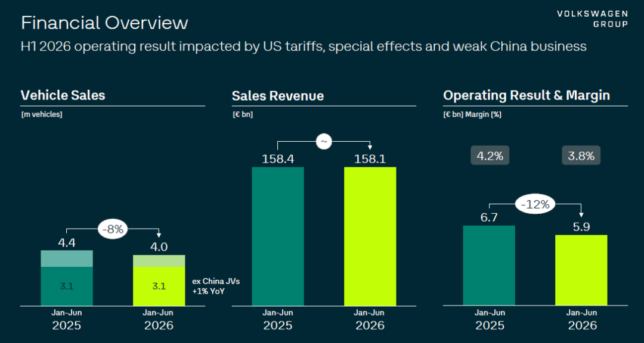Screen dimensions: 644x343
Task: Click the [m vehicles] unit label
Action: [42, 114]
